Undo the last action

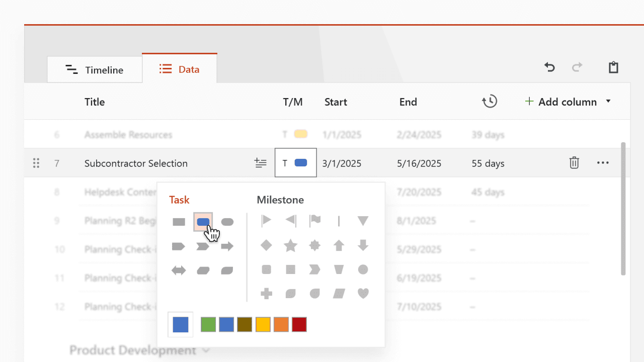(549, 67)
